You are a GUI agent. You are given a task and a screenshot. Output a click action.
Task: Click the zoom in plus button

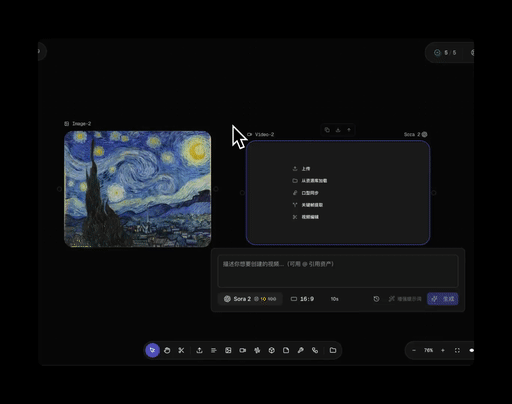[443, 350]
